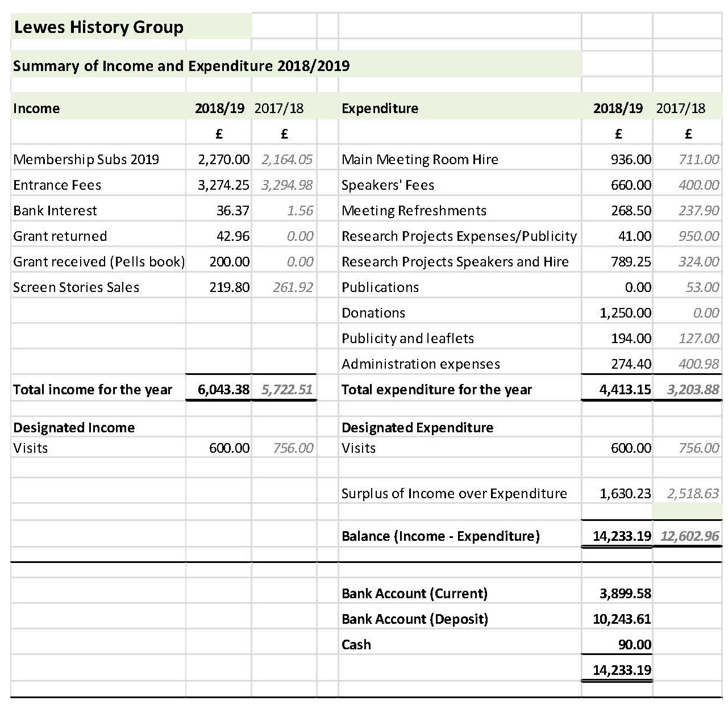Click the "Main Meeting Room Hire" label
Screen dimensions: 728x705
pos(419,160)
